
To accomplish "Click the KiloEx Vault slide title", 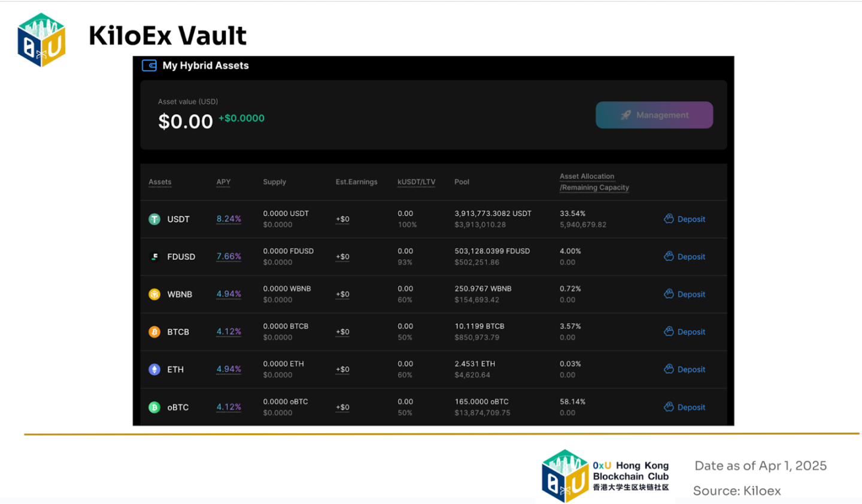I will click(x=168, y=36).
